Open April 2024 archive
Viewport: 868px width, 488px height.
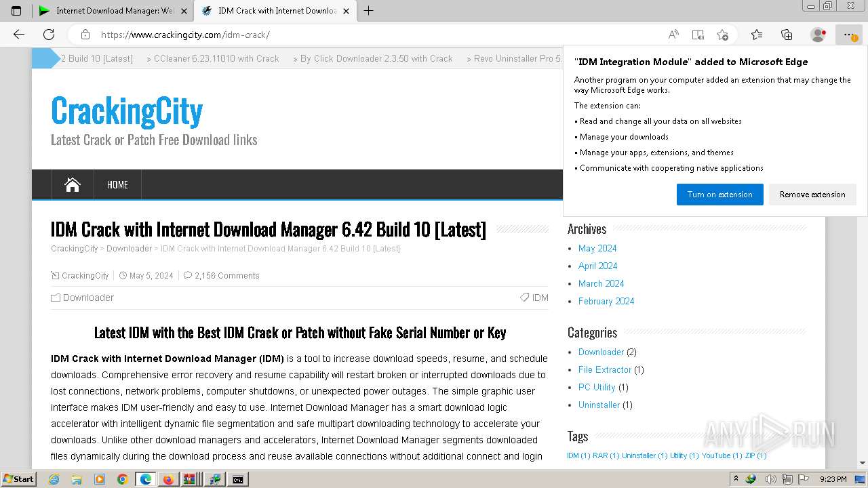pyautogui.click(x=598, y=266)
